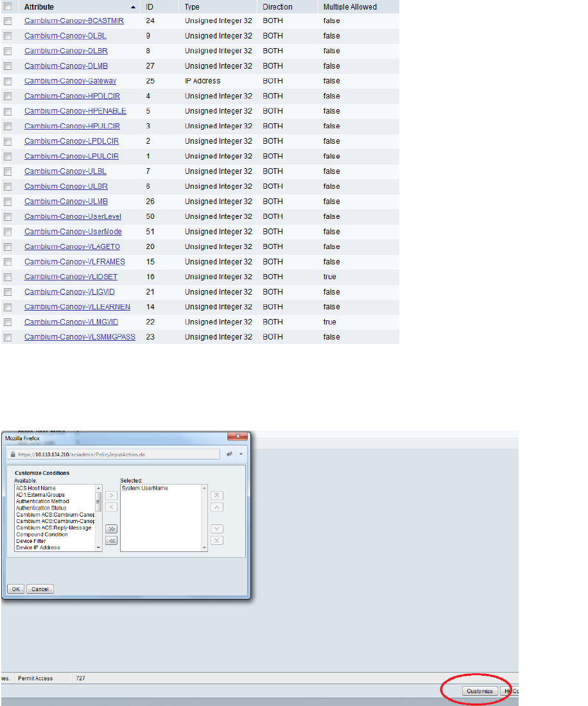This screenshot has height=706, width=588.
Task: Select ACS Host Name in Available list
Action: point(35,488)
